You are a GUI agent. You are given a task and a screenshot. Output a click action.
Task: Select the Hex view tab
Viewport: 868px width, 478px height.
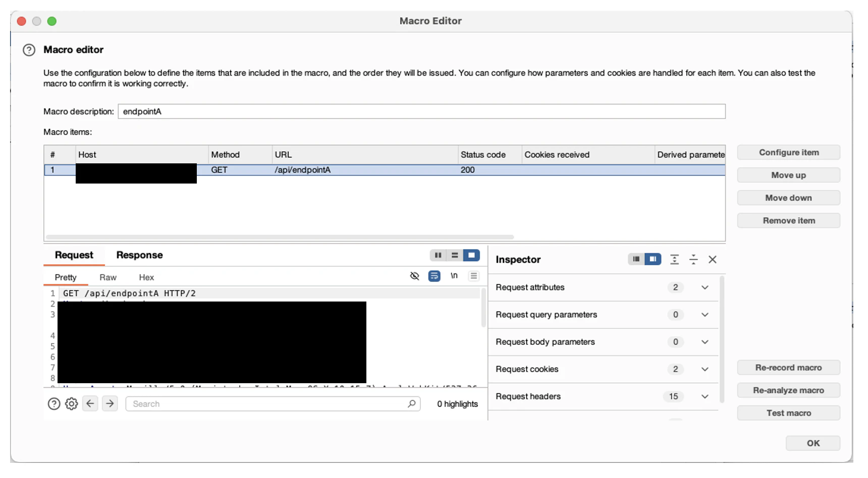(x=146, y=277)
